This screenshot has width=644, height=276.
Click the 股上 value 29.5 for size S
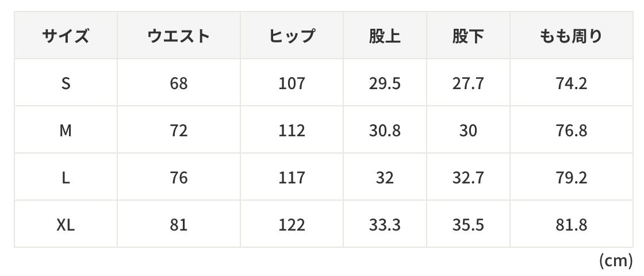point(385,84)
